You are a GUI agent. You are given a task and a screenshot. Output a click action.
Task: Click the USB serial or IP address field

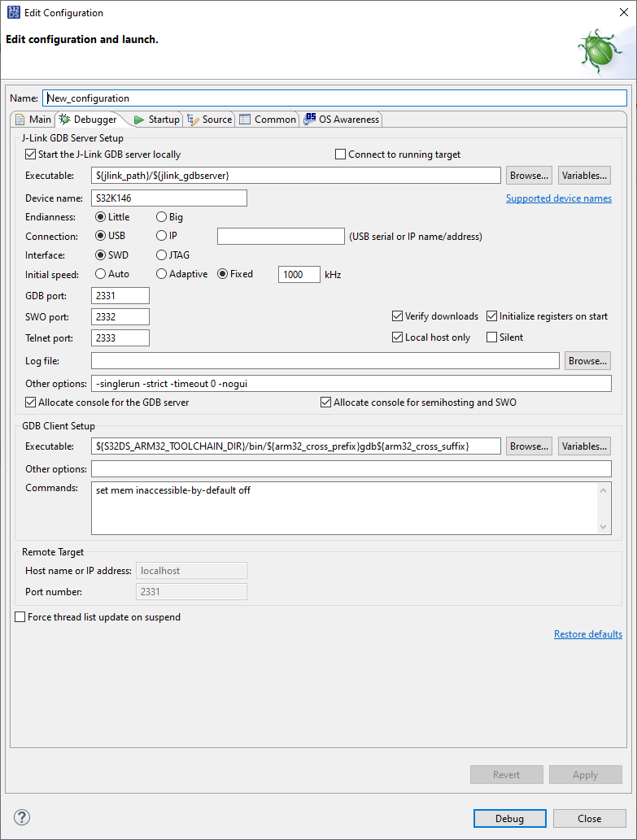click(281, 237)
